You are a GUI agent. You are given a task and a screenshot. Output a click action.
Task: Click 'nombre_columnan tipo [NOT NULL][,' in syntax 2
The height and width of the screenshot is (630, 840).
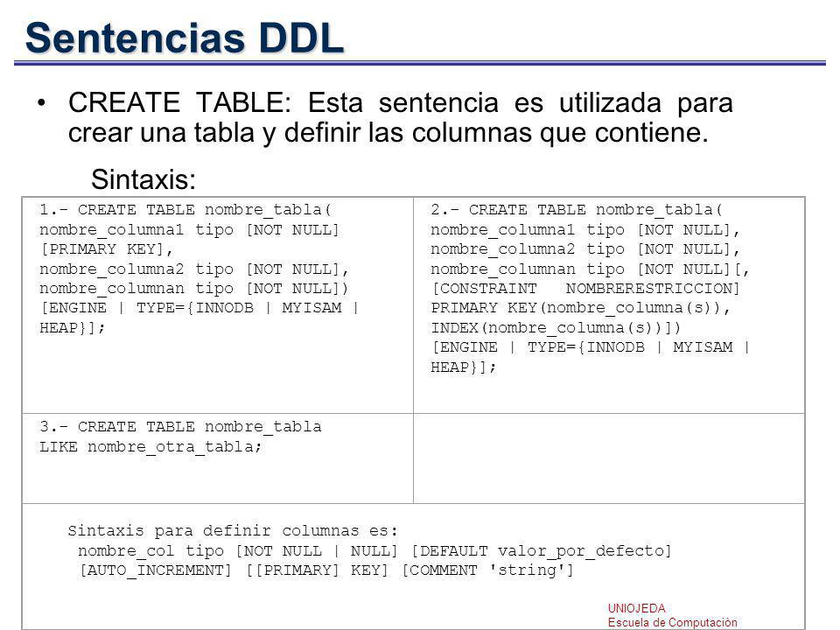click(x=591, y=269)
